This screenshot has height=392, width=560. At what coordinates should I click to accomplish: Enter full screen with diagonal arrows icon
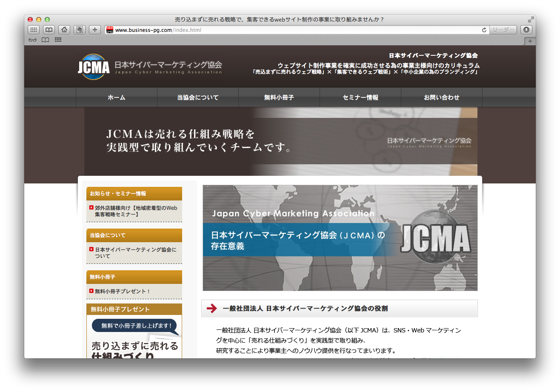[x=531, y=20]
